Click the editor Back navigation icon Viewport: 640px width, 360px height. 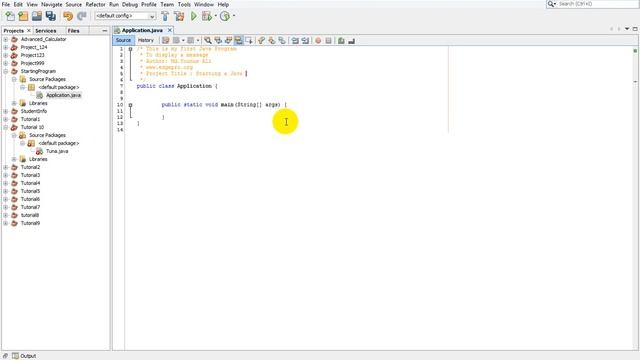[176, 40]
